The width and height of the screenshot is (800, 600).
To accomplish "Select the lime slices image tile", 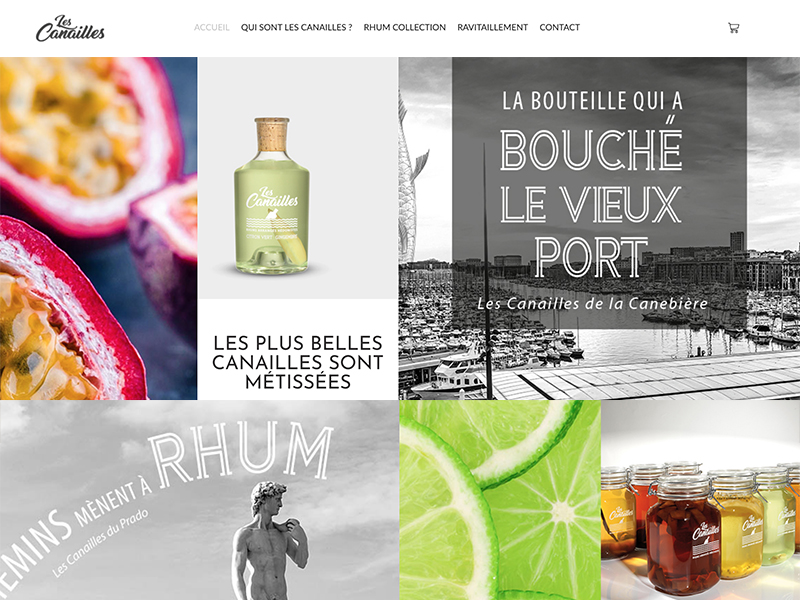I will point(500,500).
